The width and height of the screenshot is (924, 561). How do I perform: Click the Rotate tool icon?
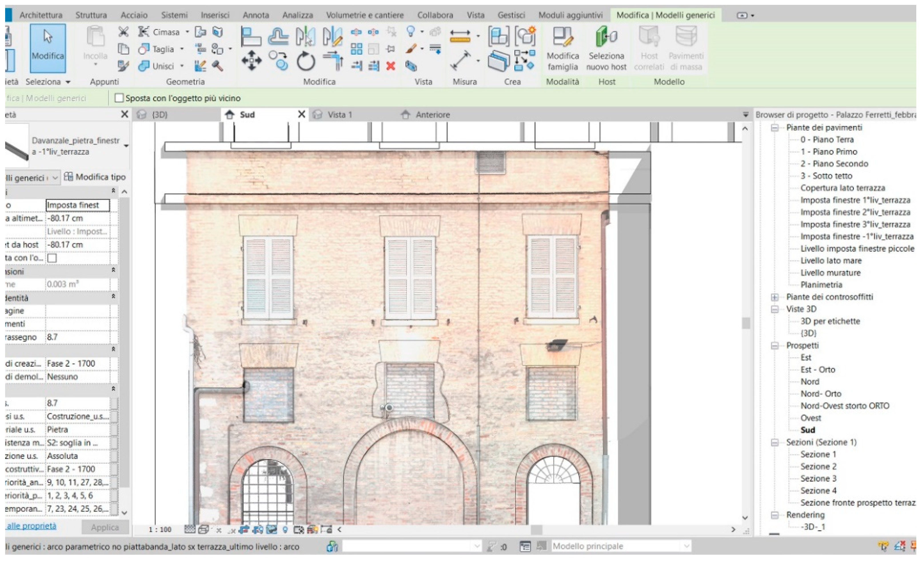click(x=306, y=61)
